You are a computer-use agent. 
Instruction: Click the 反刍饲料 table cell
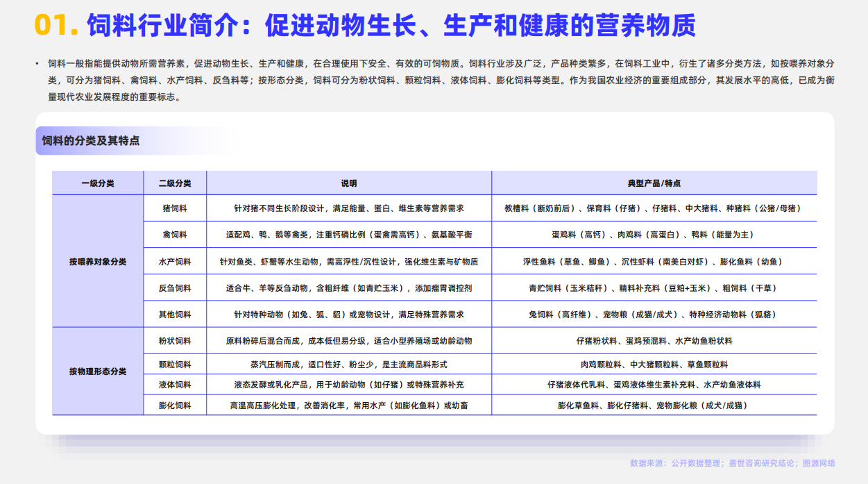[175, 288]
